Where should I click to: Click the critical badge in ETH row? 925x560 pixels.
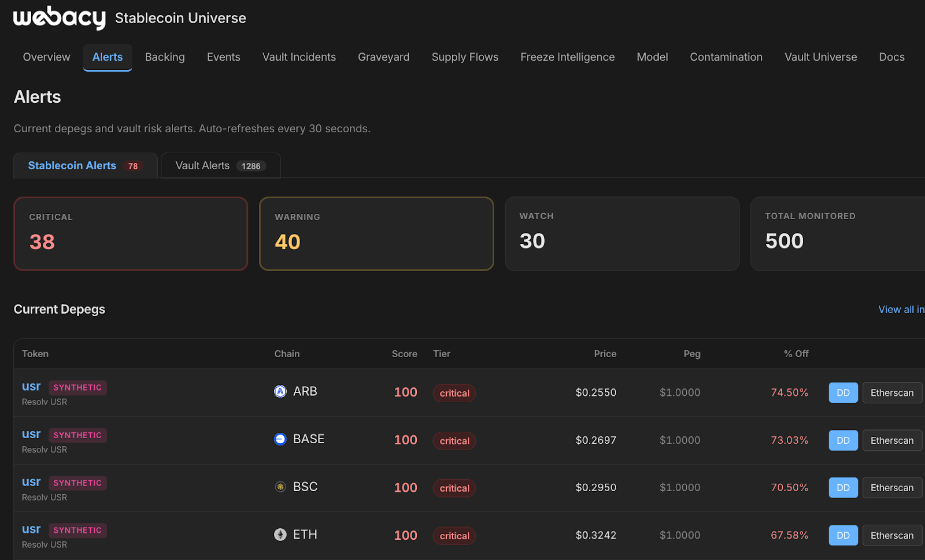tap(454, 536)
